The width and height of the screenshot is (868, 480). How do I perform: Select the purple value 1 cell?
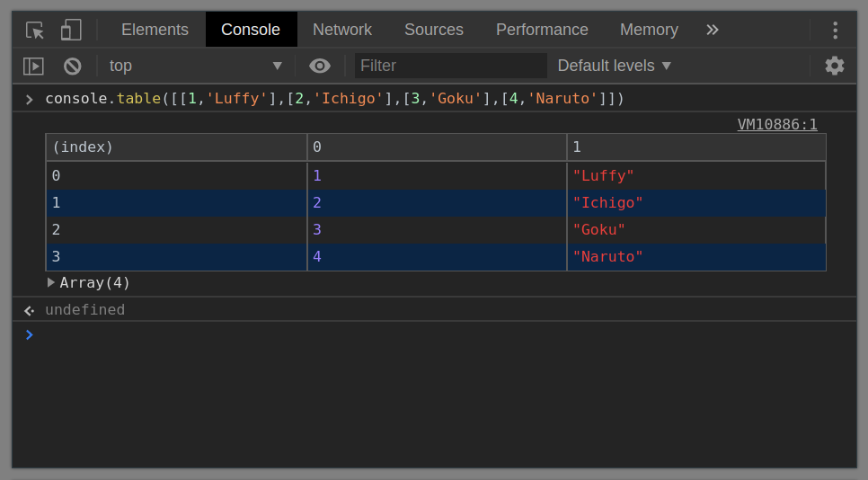pyautogui.click(x=437, y=176)
